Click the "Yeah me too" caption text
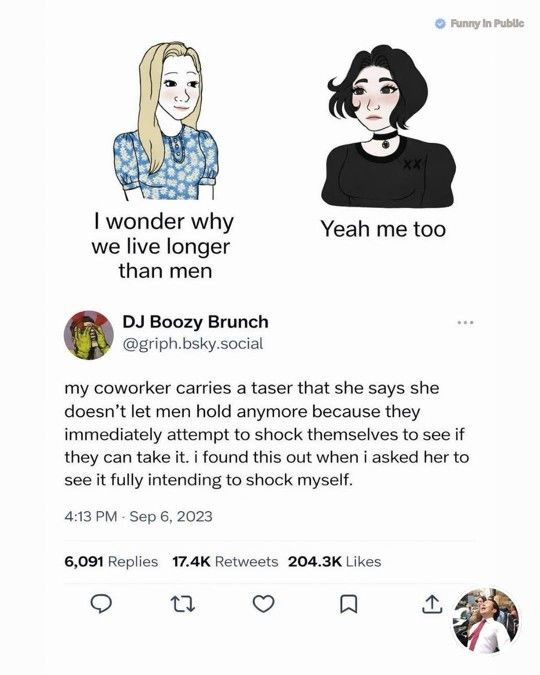 click(383, 229)
